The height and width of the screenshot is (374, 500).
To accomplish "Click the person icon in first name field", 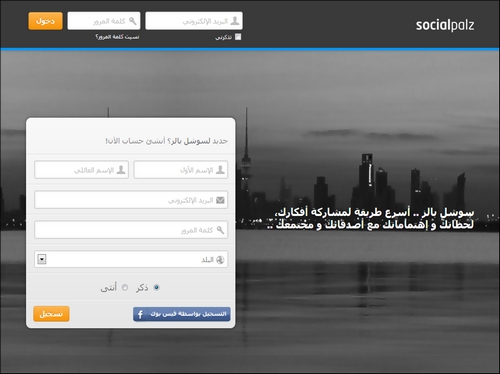I will coord(220,170).
